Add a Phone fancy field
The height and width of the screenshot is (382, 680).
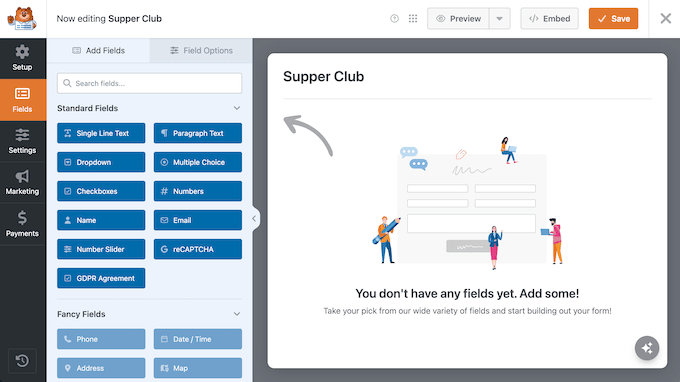click(x=101, y=339)
